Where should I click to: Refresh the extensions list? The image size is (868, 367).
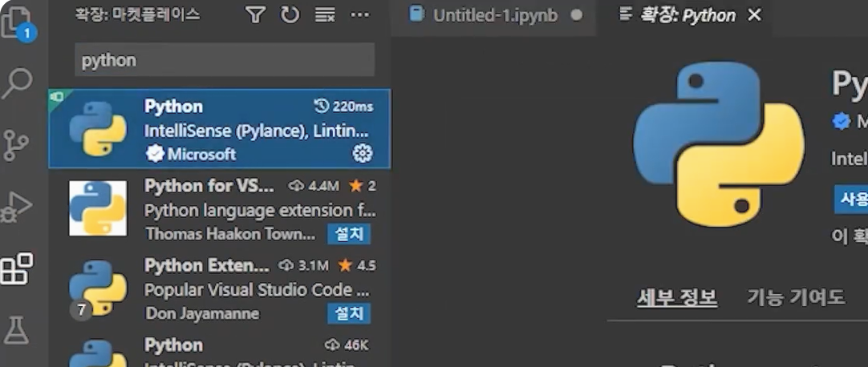pyautogui.click(x=290, y=15)
